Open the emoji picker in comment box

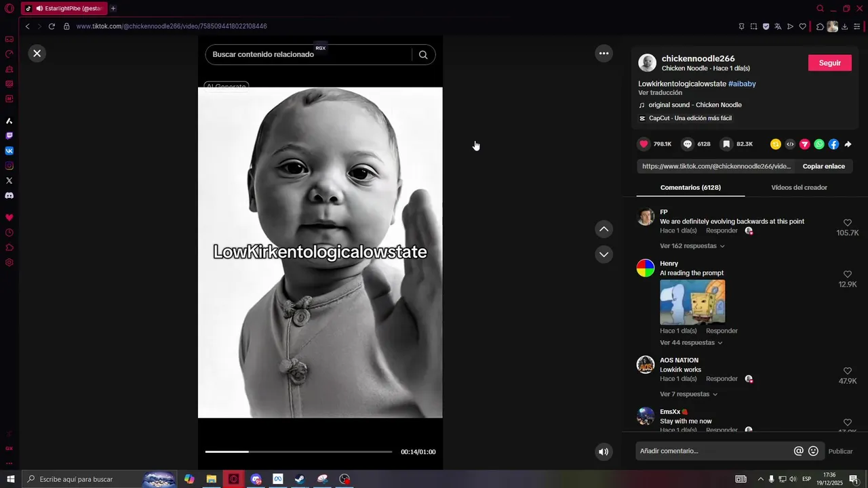pos(813,451)
